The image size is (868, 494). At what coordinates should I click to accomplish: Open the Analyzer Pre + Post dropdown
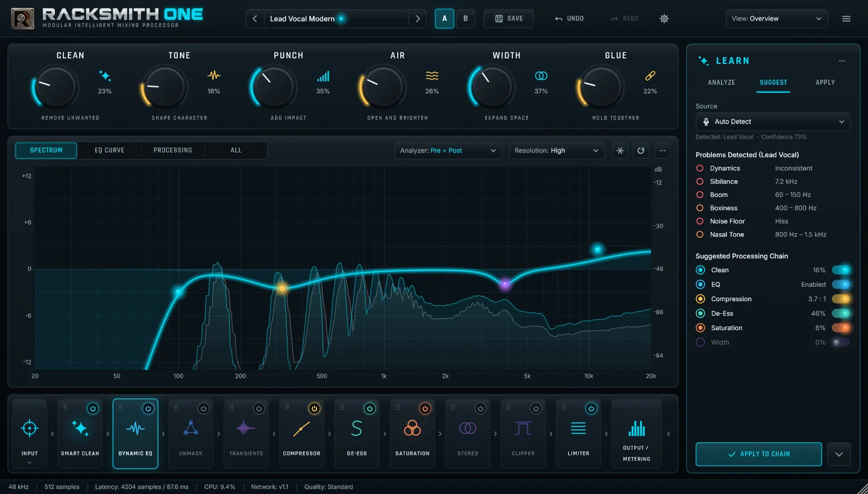[x=448, y=151]
